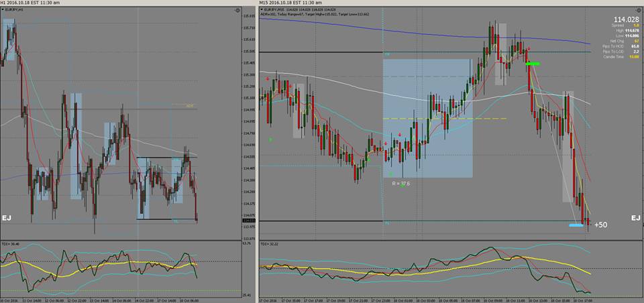644x303 pixels.
Task: Click the 115.815 price on H1 scale
Action: [249, 16]
